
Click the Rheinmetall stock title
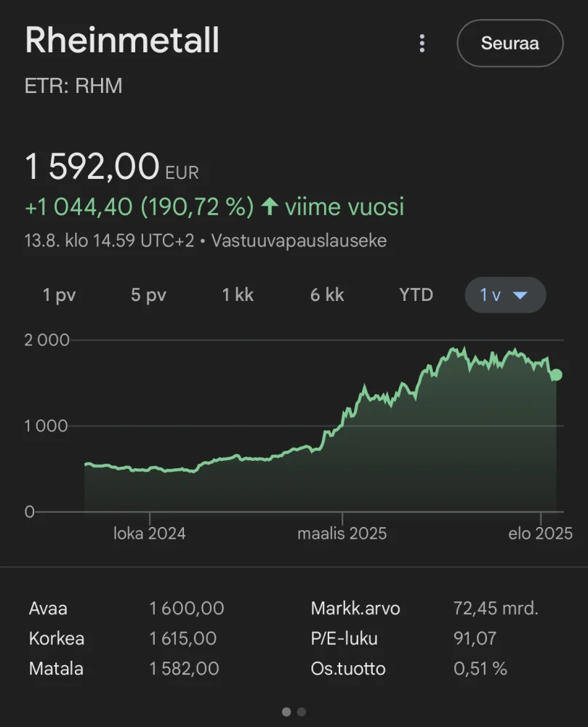coord(122,41)
